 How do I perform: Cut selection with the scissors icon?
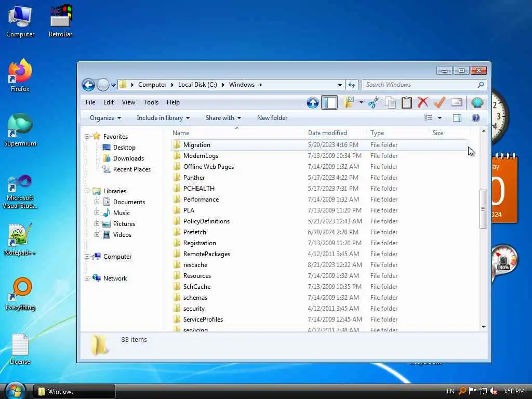(x=374, y=102)
